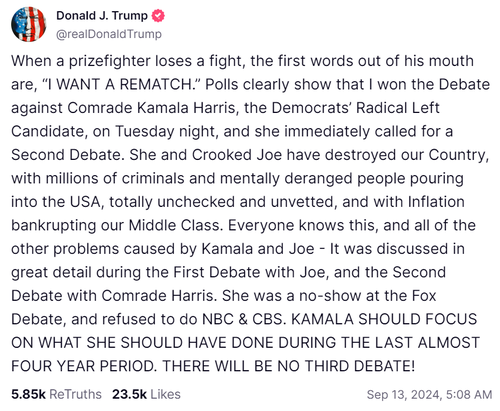Visit the @realDonaldTrump handle link
Image resolution: width=500 pixels, height=411 pixels.
[x=109, y=34]
